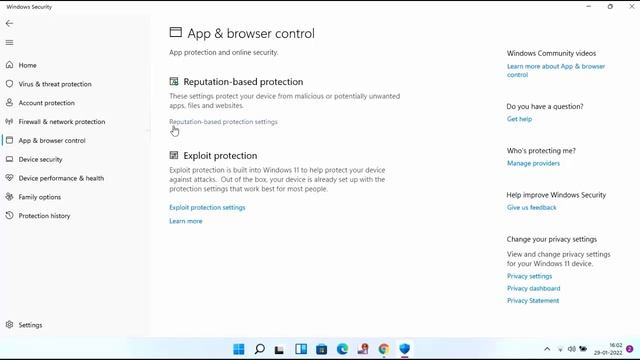640x360 pixels.
Task: Open Settings at the bottom of the sidebar
Action: [30, 324]
